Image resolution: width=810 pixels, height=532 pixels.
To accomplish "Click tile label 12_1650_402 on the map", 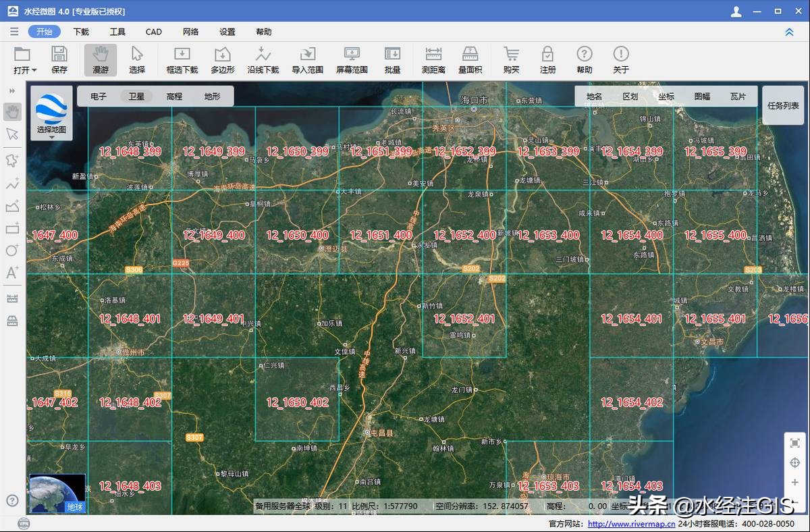I will pyautogui.click(x=297, y=402).
